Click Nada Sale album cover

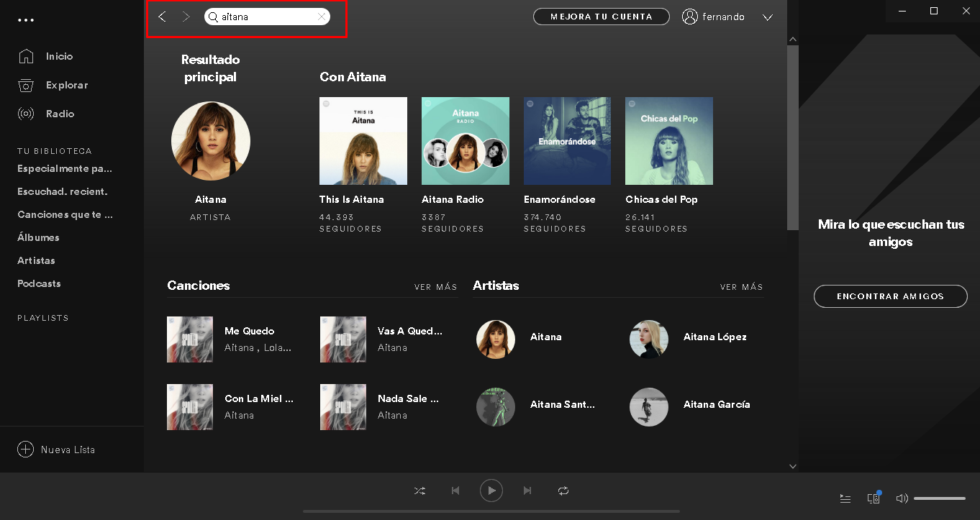click(343, 407)
